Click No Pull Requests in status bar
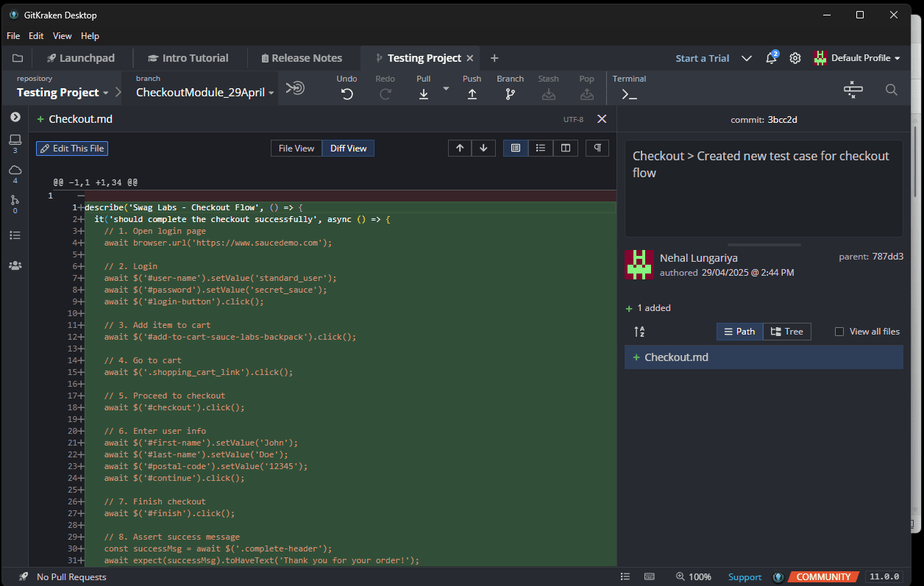 [x=71, y=577]
